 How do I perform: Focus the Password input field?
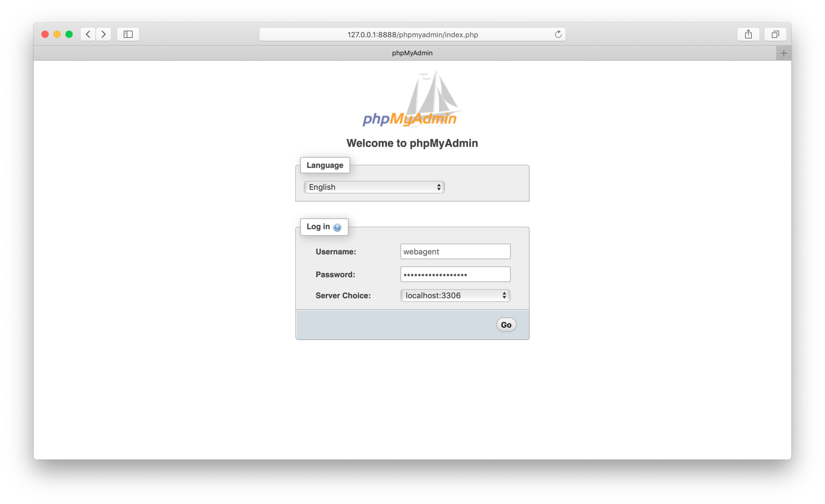455,274
